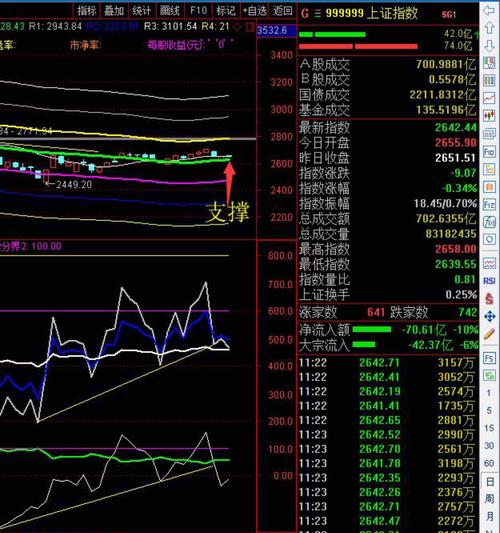The width and height of the screenshot is (500, 533).
Task: Click the G icon beside stock code
Action: click(x=305, y=14)
